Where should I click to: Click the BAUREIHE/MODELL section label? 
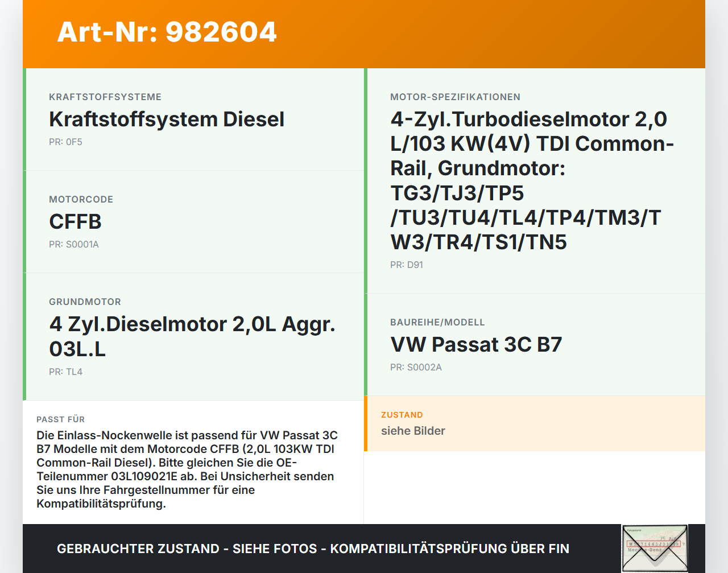[x=437, y=323]
